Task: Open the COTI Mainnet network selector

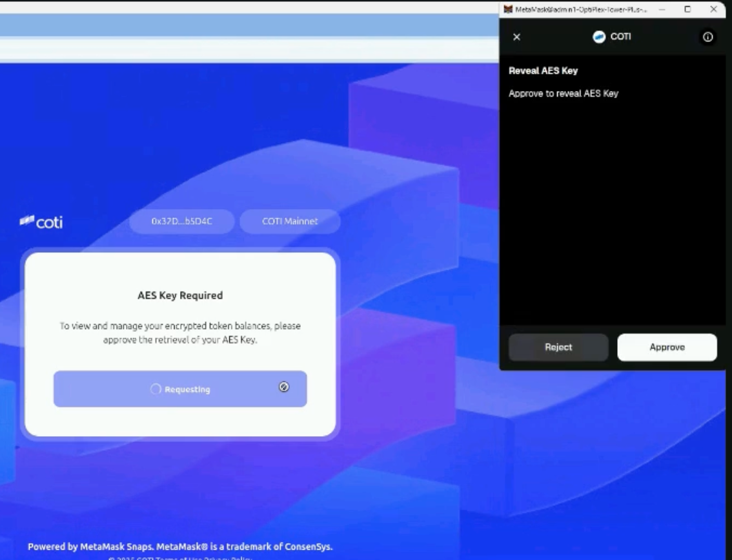Action: (290, 221)
